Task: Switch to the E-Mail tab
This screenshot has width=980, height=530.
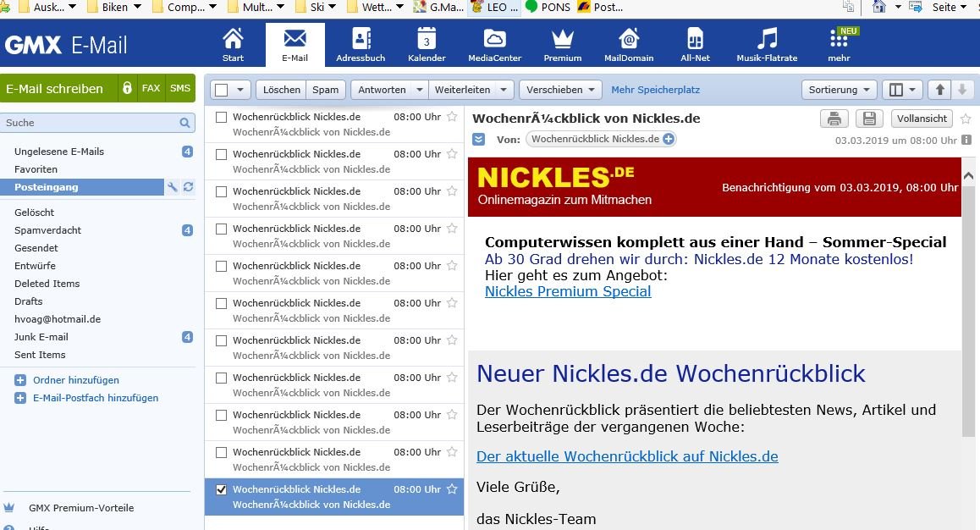Action: pos(295,45)
